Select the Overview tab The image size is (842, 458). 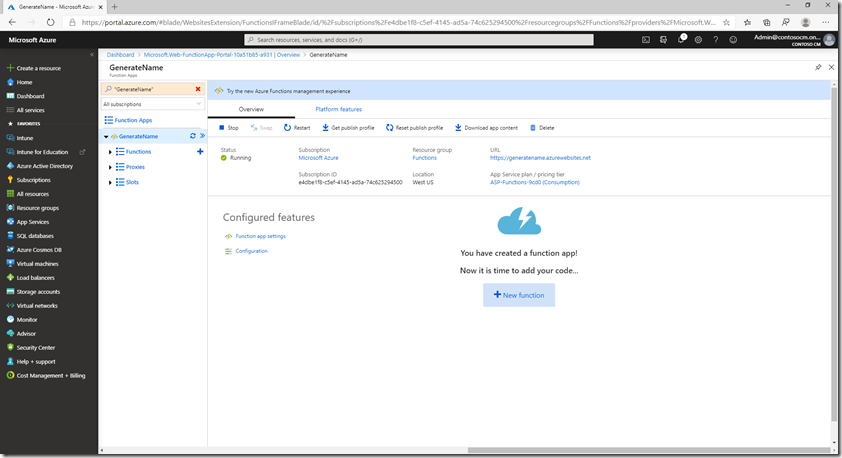pyautogui.click(x=251, y=109)
